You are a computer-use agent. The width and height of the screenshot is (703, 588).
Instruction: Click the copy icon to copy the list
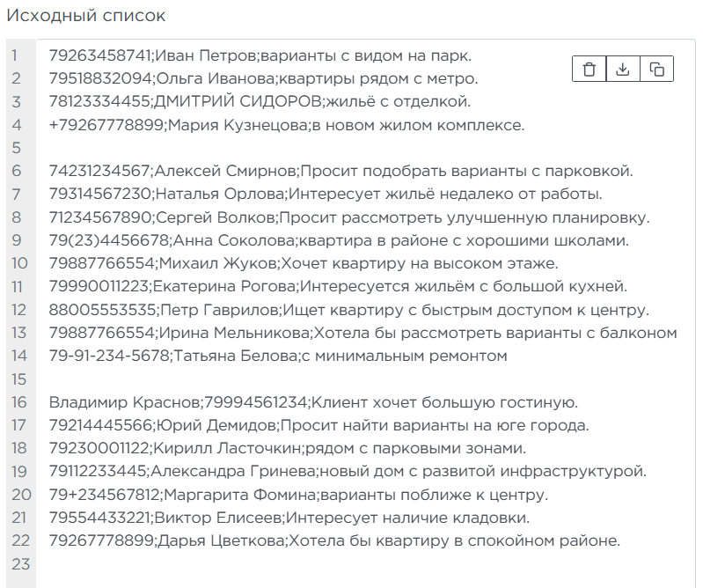[656, 70]
